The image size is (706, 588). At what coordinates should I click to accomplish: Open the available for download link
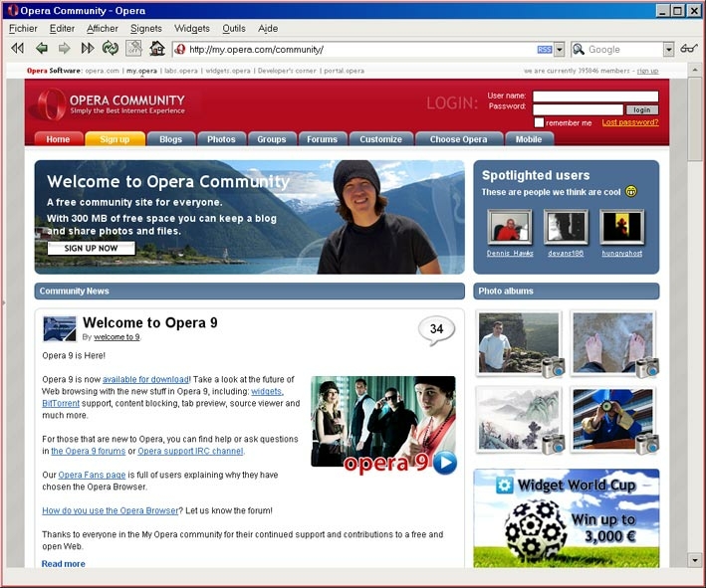[145, 379]
